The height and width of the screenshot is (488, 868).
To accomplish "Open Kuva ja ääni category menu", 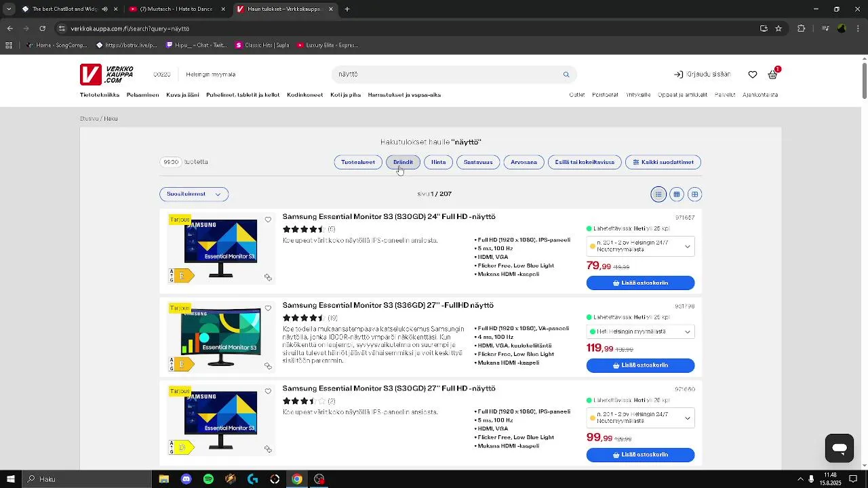I will point(183,95).
